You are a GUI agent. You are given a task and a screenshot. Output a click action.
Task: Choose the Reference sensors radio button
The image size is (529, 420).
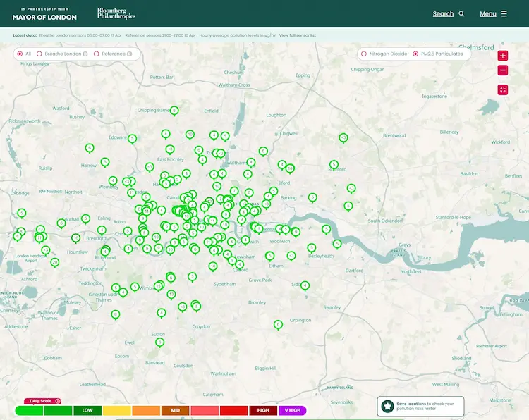coord(97,54)
